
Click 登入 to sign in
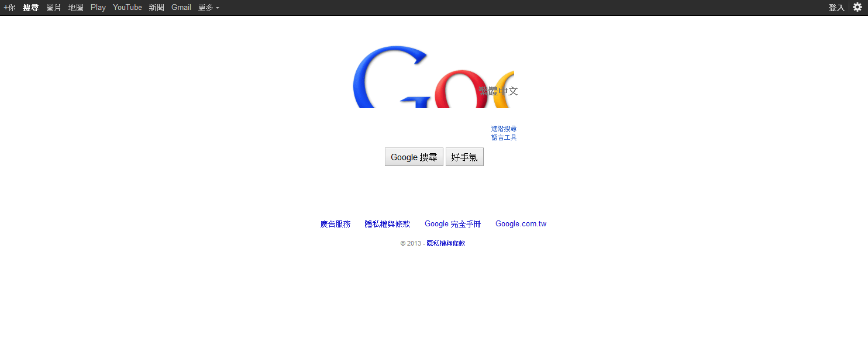tap(836, 8)
